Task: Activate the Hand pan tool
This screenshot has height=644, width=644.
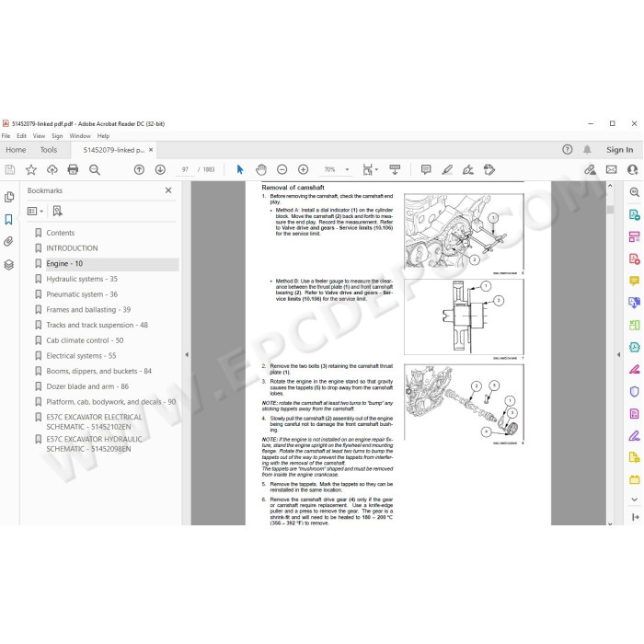Action: pyautogui.click(x=261, y=169)
